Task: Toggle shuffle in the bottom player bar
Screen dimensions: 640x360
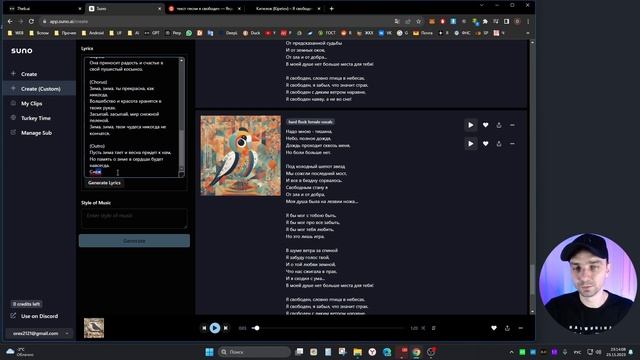Action: pyautogui.click(x=423, y=328)
